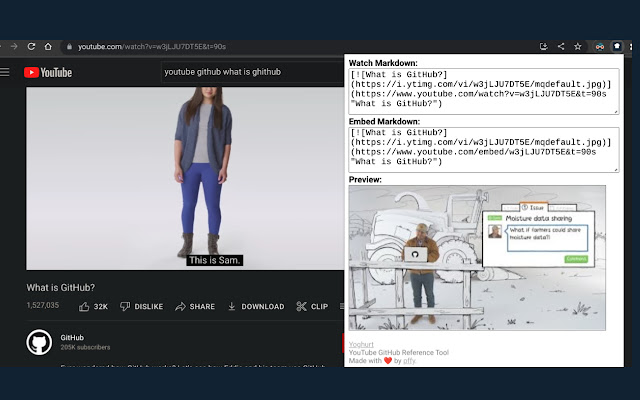Viewport: 640px width, 400px height.
Task: Grab the Embed Markdown resize handle
Action: 616,169
